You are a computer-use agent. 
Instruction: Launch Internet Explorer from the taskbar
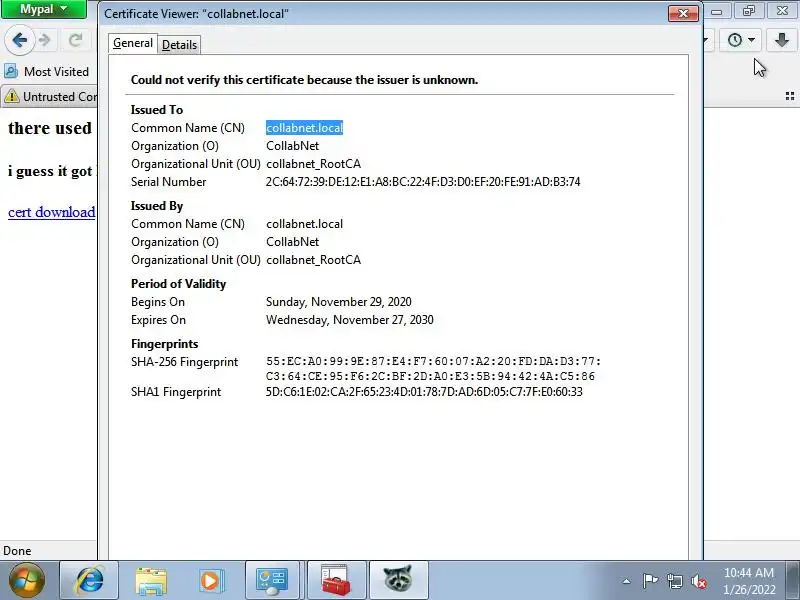tap(89, 580)
